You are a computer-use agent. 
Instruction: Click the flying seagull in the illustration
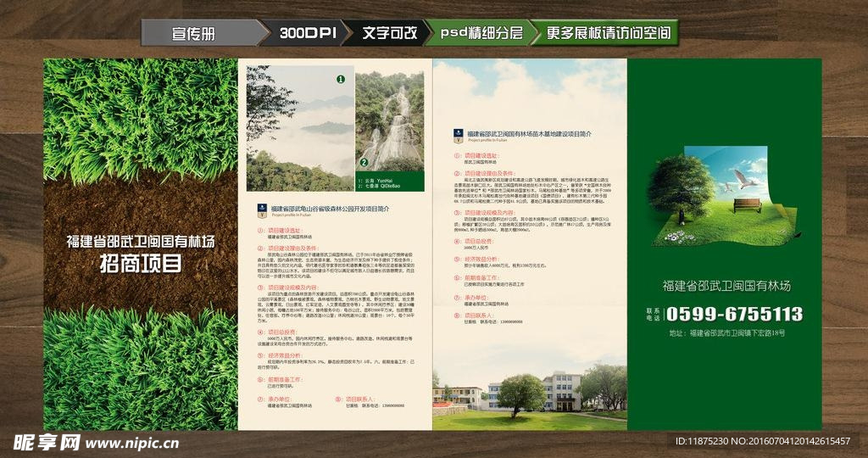[x=743, y=178]
